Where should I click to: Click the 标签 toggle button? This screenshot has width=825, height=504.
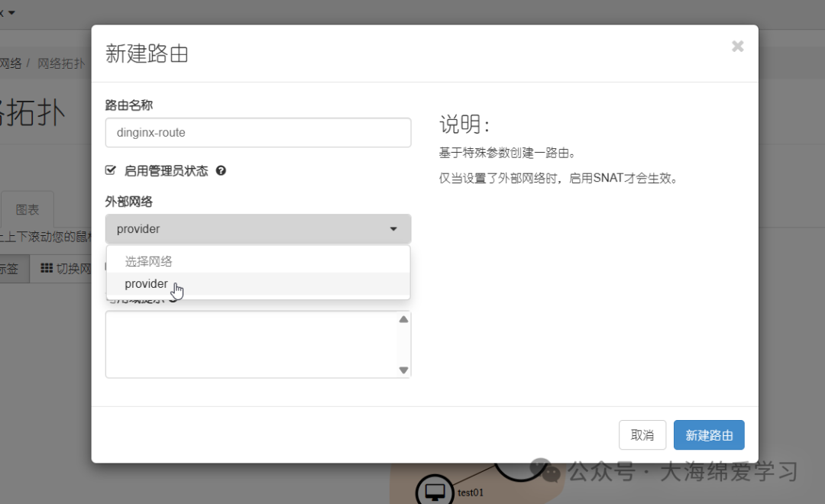[8, 268]
